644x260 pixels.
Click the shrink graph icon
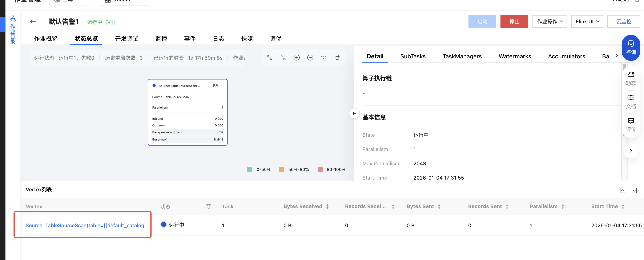click(x=283, y=58)
